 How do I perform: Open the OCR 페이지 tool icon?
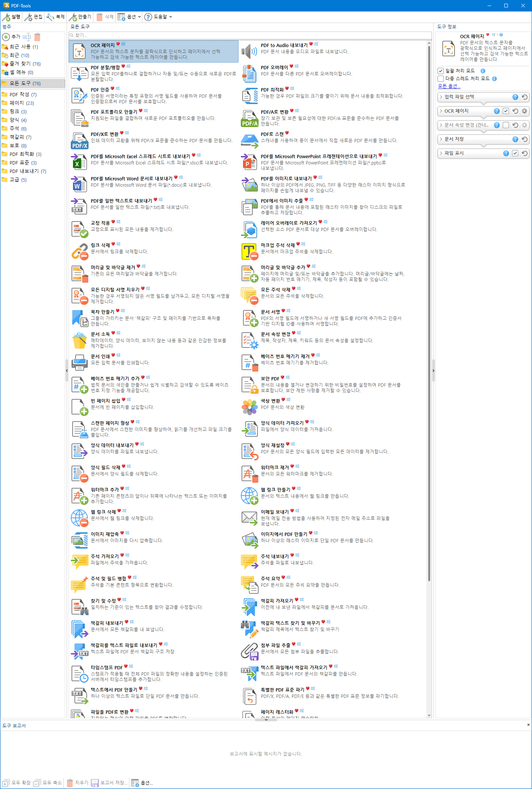79,51
